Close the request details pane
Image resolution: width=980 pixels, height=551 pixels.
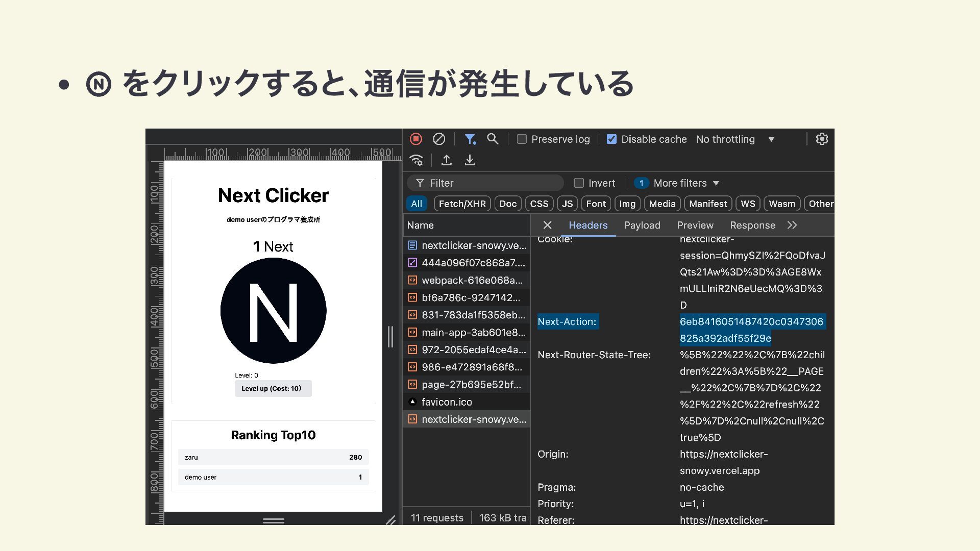pos(547,225)
